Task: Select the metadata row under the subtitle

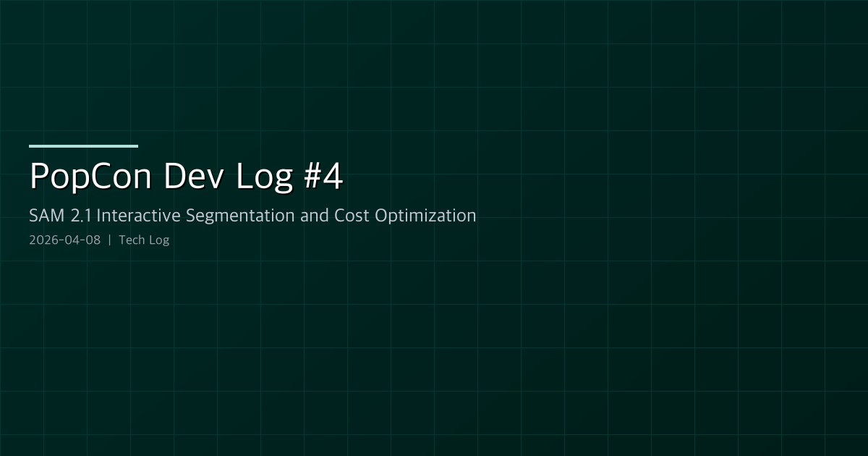Action: [x=99, y=239]
